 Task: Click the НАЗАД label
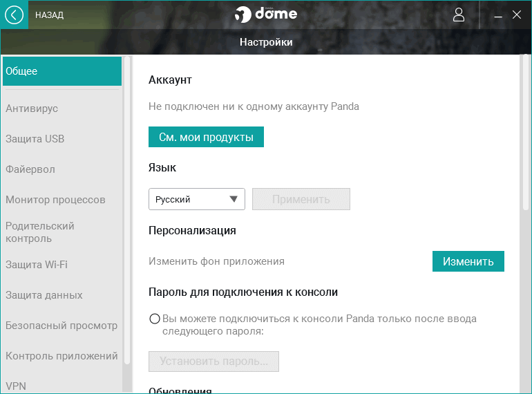[50, 15]
